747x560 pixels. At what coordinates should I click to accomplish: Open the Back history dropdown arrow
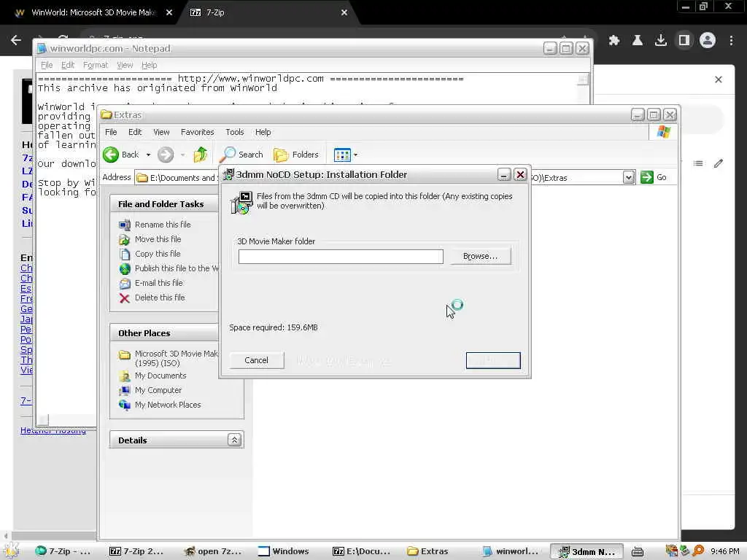coord(148,155)
